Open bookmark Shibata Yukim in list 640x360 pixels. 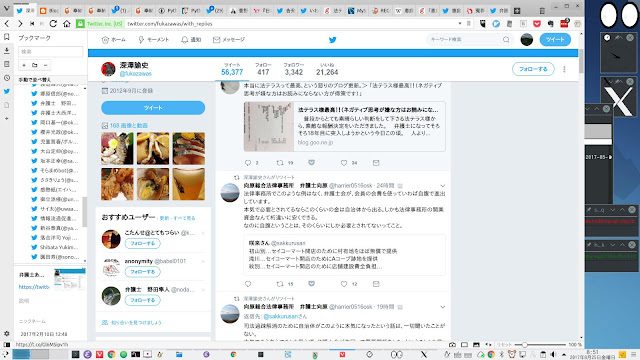58,247
